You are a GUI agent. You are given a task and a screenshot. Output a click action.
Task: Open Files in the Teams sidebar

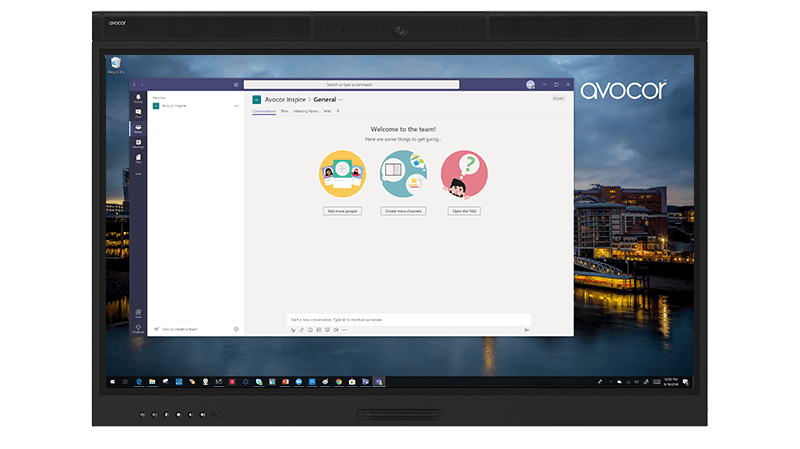pyautogui.click(x=138, y=158)
